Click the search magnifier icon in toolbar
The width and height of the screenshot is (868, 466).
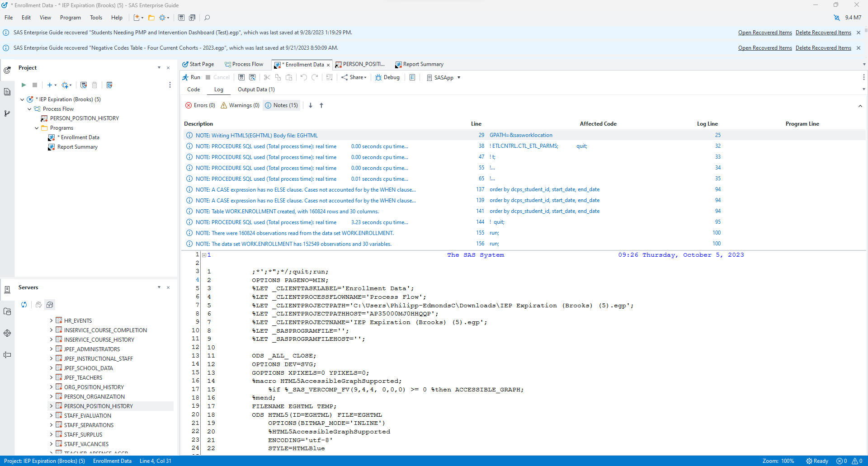207,18
